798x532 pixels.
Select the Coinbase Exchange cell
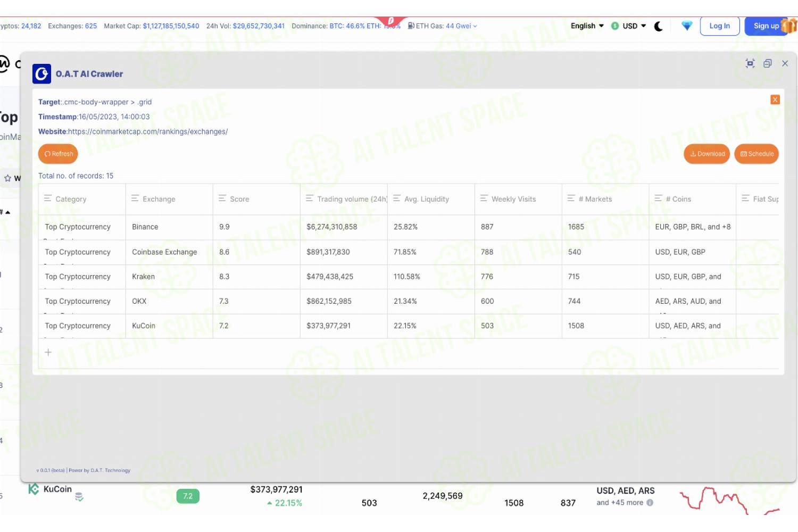(x=169, y=252)
